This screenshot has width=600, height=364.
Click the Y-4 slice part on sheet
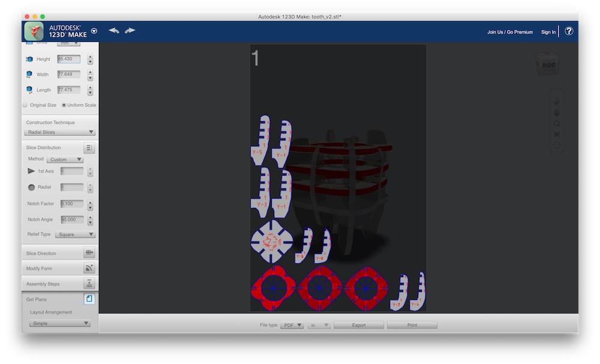pos(418,291)
